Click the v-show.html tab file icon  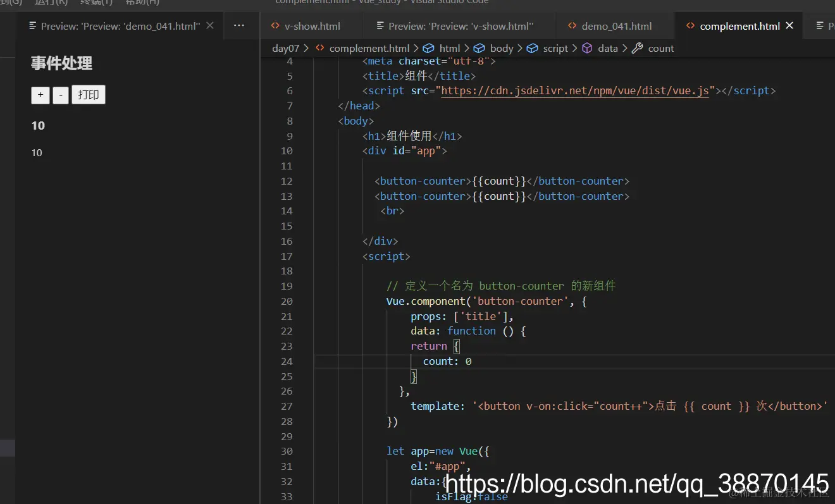[x=275, y=26]
